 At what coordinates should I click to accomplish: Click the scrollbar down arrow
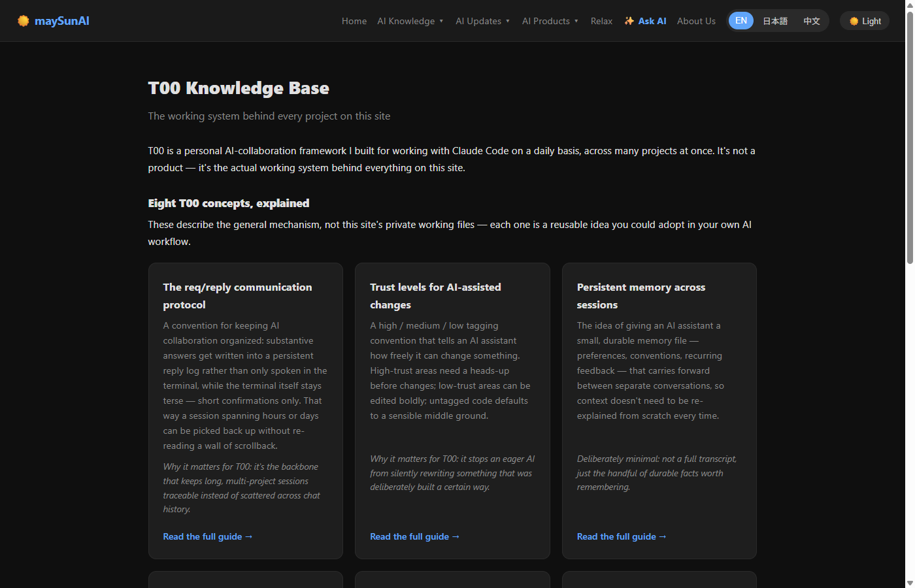(910, 583)
